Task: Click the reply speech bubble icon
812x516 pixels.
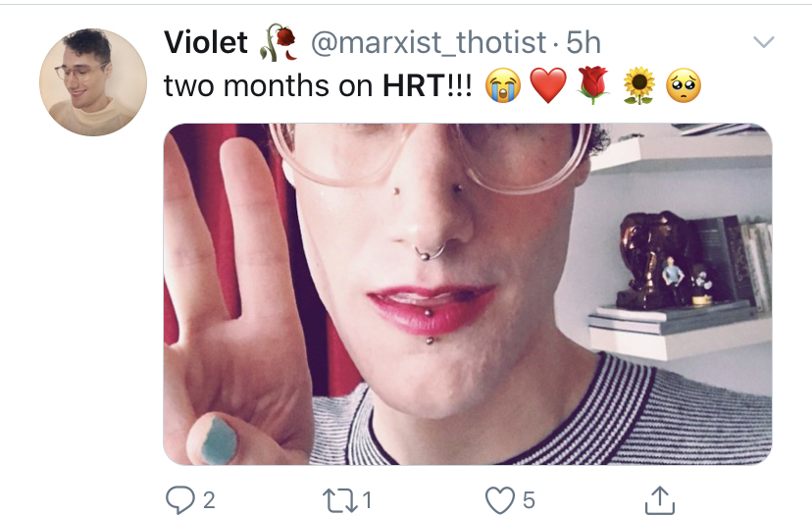Action: pos(179,500)
